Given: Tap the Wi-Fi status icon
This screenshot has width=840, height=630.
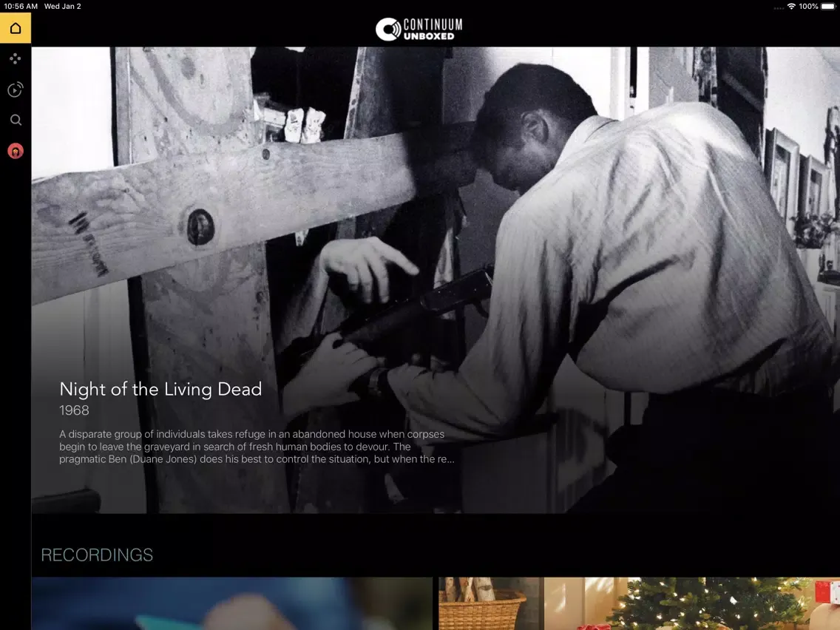Looking at the screenshot, I should (x=791, y=7).
